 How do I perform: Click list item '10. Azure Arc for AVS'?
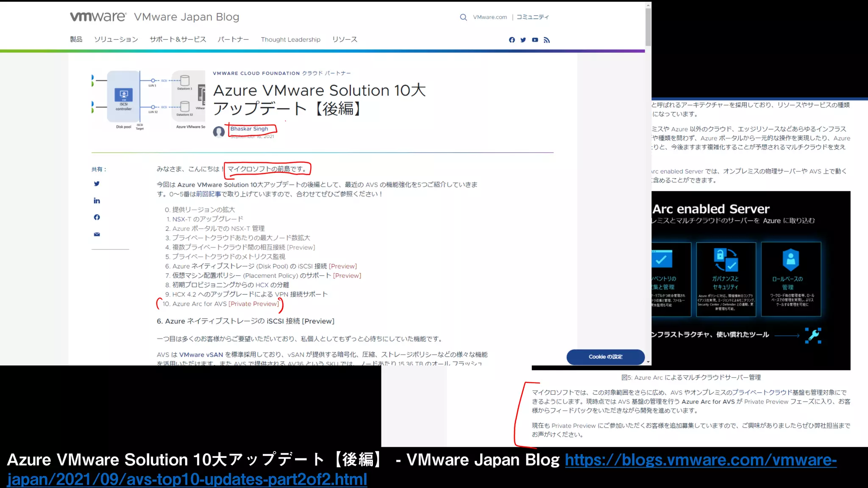point(221,304)
